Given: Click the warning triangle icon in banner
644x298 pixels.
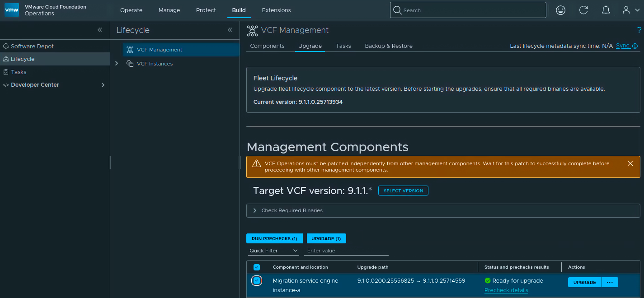Looking at the screenshot, I should pos(257,163).
